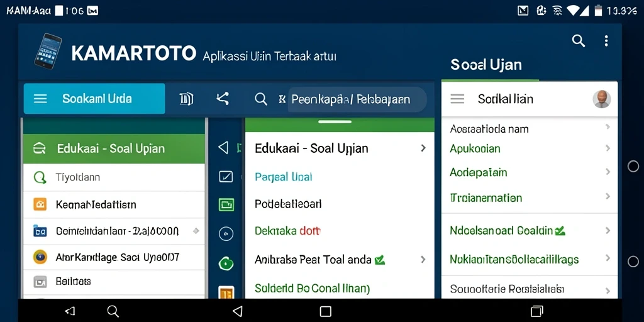Screen dimensions: 644x322
Task: Click the orange icon beside KeqnahNedattism
Action: pos(40,204)
